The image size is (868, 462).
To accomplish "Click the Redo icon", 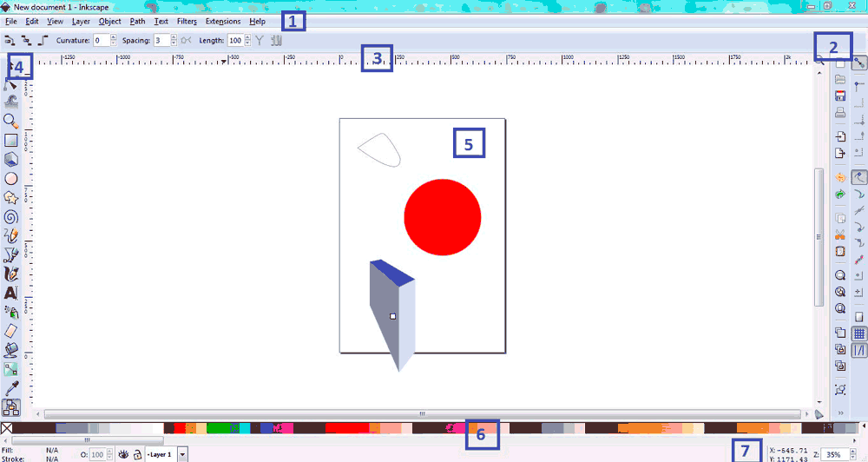I will [840, 194].
